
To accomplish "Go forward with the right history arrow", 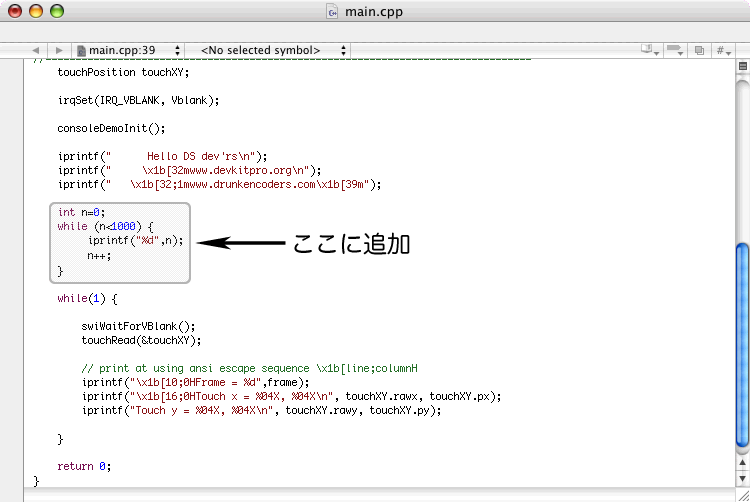I will (x=59, y=50).
